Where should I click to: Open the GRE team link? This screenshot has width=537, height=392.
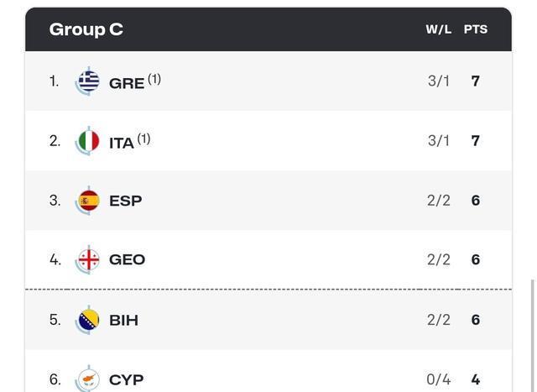pyautogui.click(x=127, y=83)
